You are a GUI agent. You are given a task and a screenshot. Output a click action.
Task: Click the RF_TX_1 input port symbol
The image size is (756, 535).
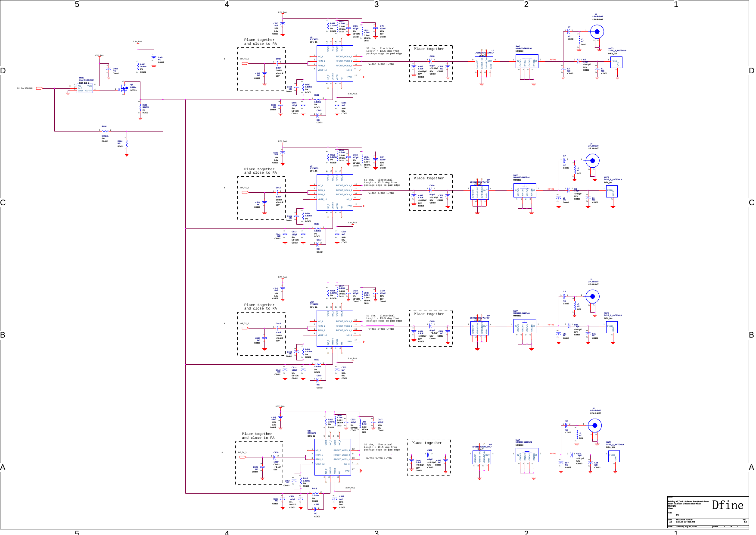(246, 192)
